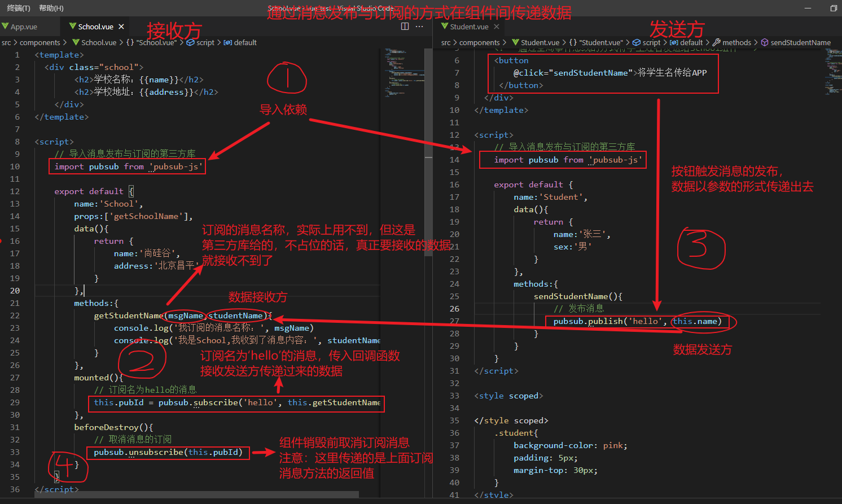The height and width of the screenshot is (504, 842).
Task: Click pubsub.unsubscribe(this.pubId) line
Action: [x=168, y=452]
